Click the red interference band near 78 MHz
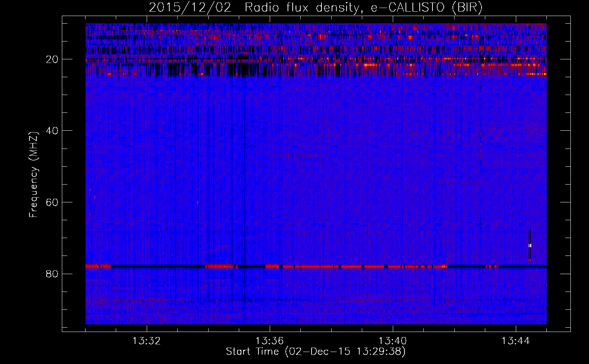The width and height of the screenshot is (589, 364). coord(316,266)
